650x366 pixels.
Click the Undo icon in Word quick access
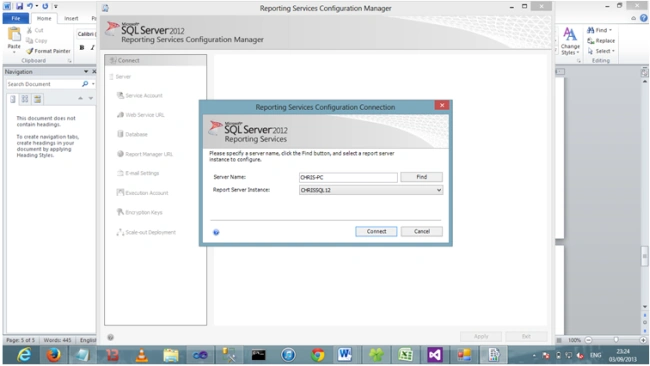[x=29, y=6]
